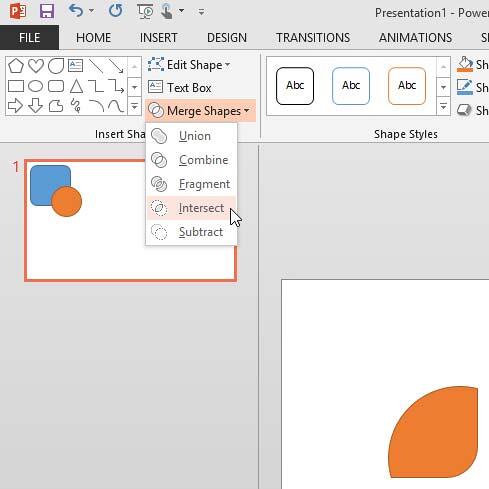The width and height of the screenshot is (489, 489).
Task: Switch to the ANIMATIONS tab
Action: [x=415, y=37]
